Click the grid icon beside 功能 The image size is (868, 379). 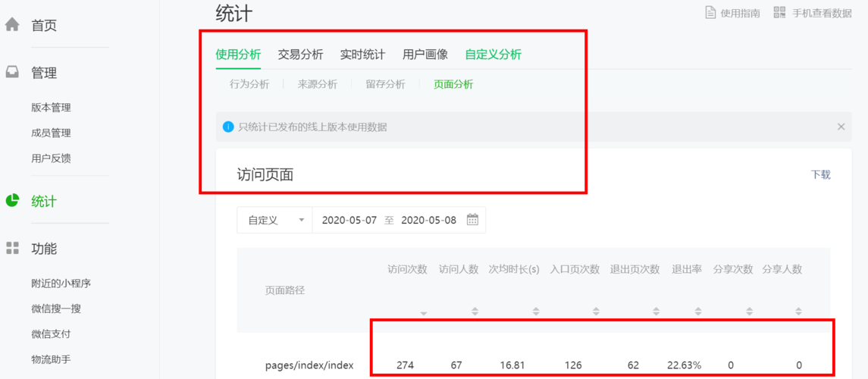[12, 248]
